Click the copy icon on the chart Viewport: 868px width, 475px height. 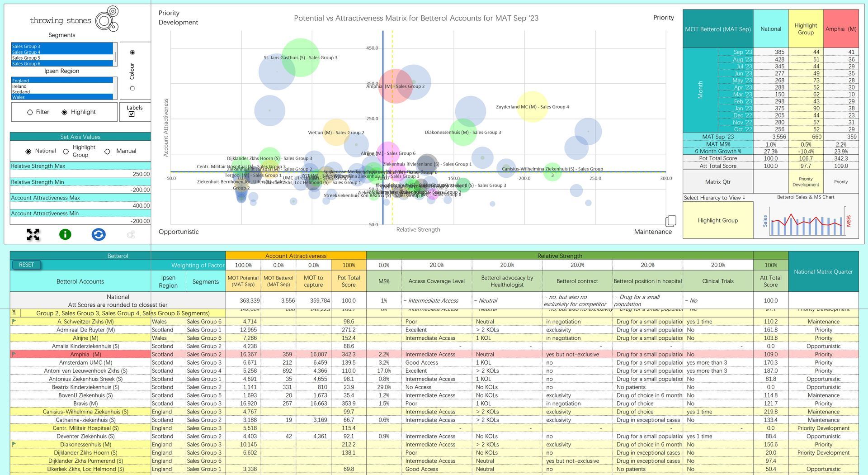point(671,221)
